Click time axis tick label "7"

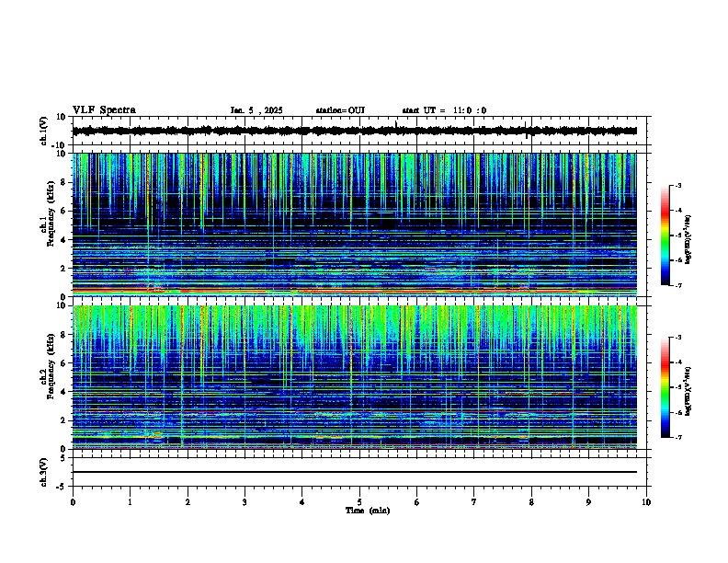474,502
